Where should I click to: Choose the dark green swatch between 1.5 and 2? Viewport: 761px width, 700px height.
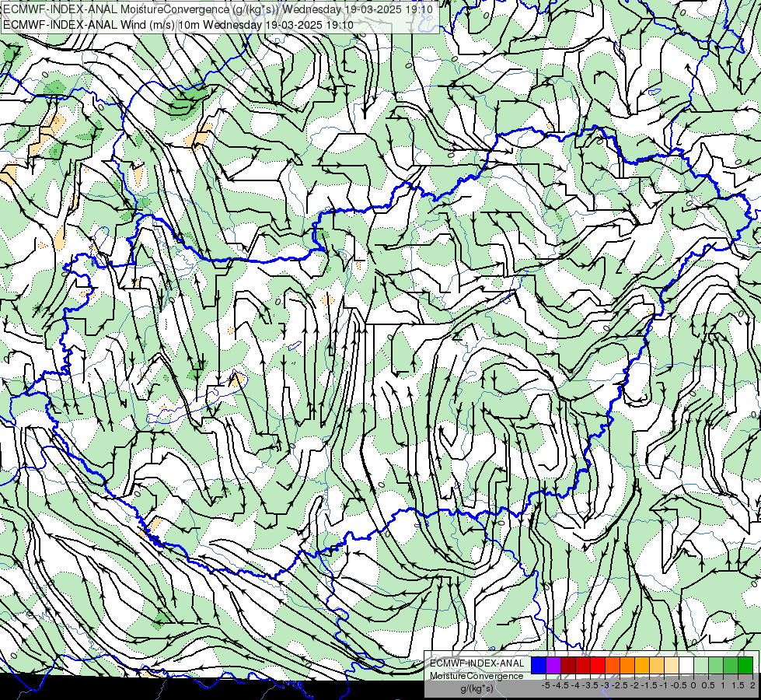point(745,665)
